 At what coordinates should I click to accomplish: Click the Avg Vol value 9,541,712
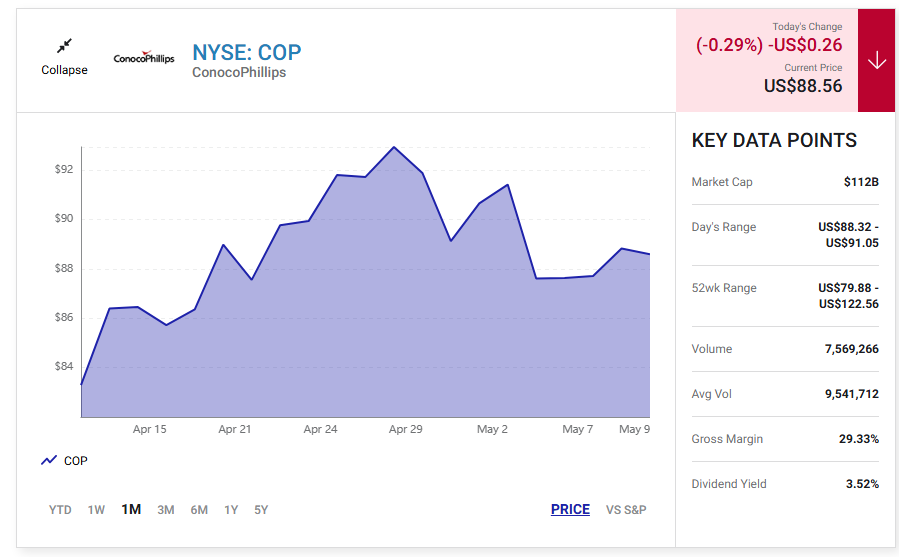pyautogui.click(x=851, y=394)
